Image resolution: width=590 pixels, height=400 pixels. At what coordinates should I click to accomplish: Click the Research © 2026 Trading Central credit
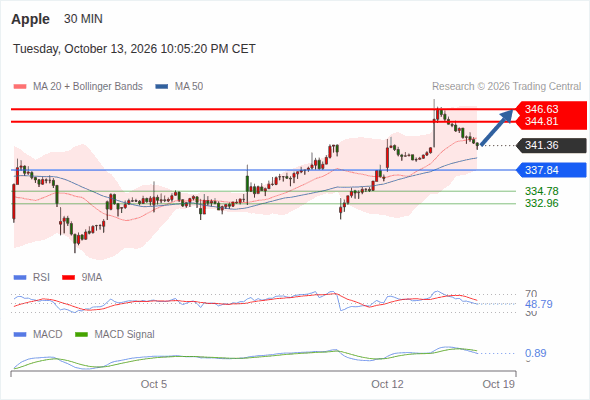[506, 87]
